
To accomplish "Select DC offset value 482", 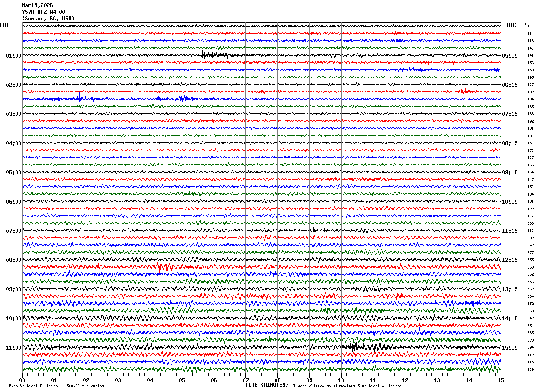I will pyautogui.click(x=530, y=92).
